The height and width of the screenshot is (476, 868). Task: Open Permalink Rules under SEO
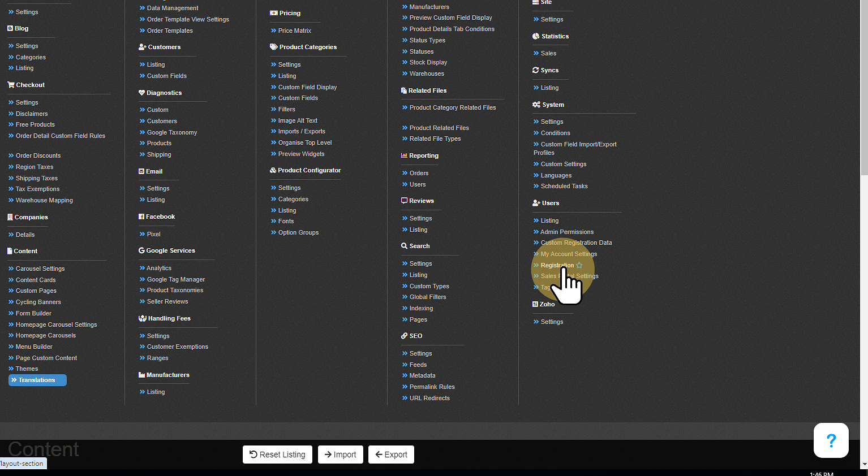(432, 387)
